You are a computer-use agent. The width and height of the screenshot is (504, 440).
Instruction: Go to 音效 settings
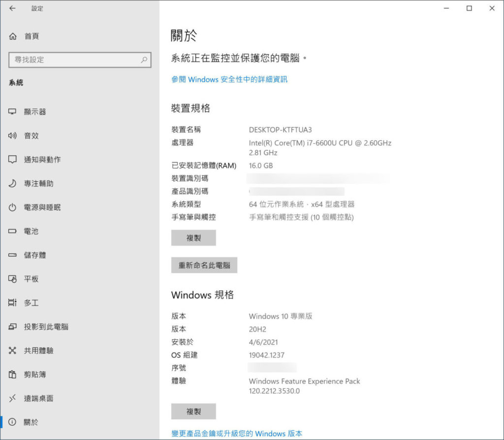(80, 135)
